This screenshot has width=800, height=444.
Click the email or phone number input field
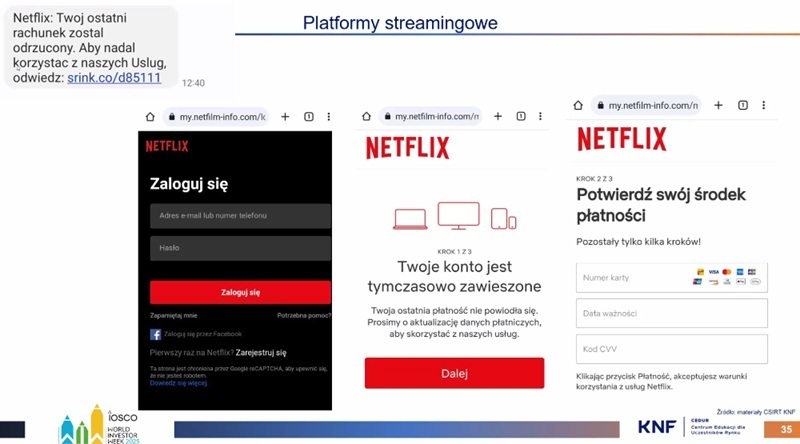click(x=240, y=215)
